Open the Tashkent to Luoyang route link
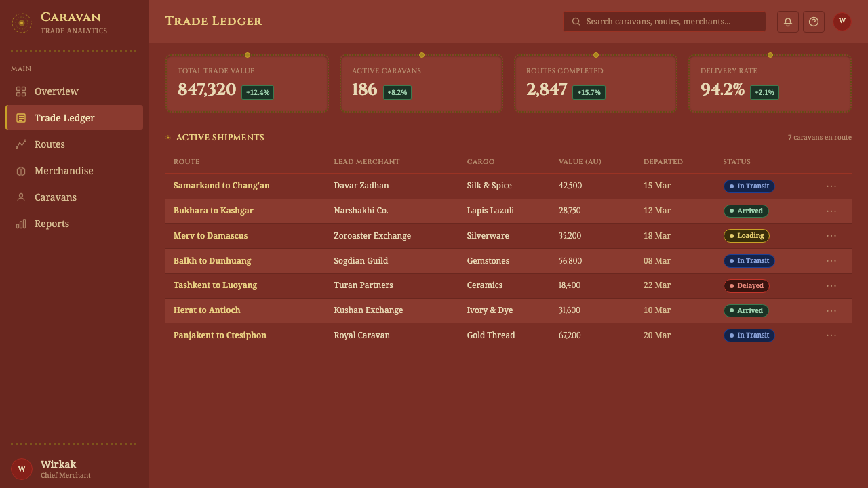 (215, 285)
